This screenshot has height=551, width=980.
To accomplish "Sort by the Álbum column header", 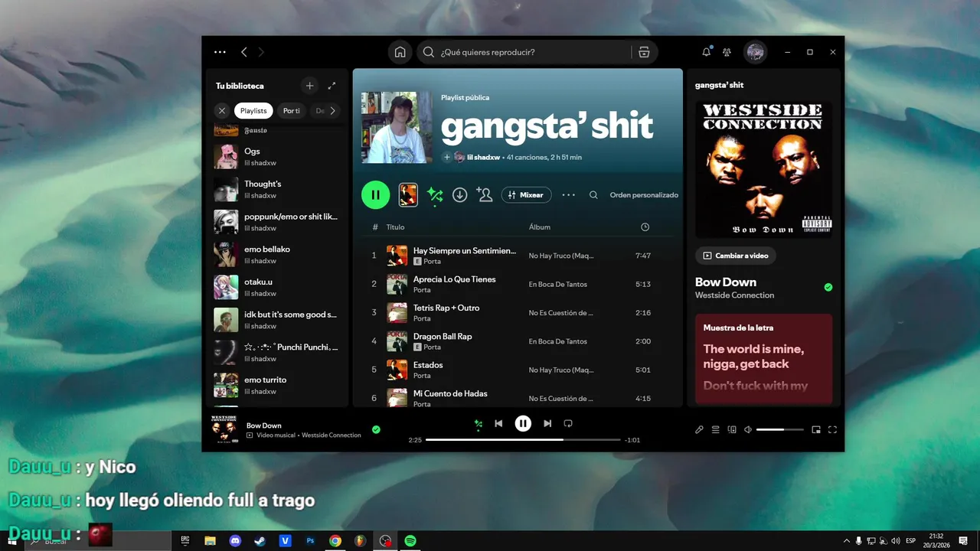I will coord(540,227).
